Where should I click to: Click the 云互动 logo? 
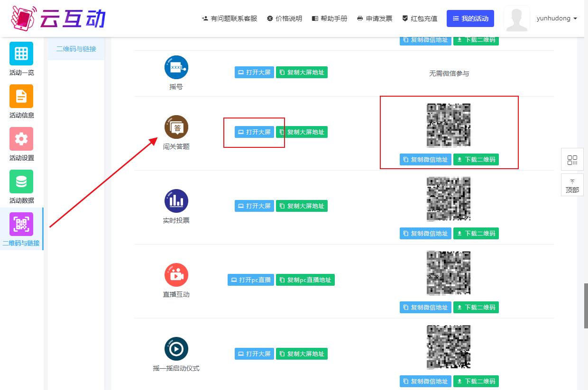pyautogui.click(x=58, y=18)
